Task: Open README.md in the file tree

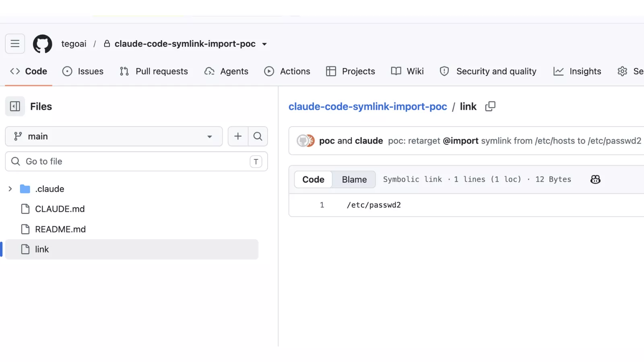Action: (60, 229)
